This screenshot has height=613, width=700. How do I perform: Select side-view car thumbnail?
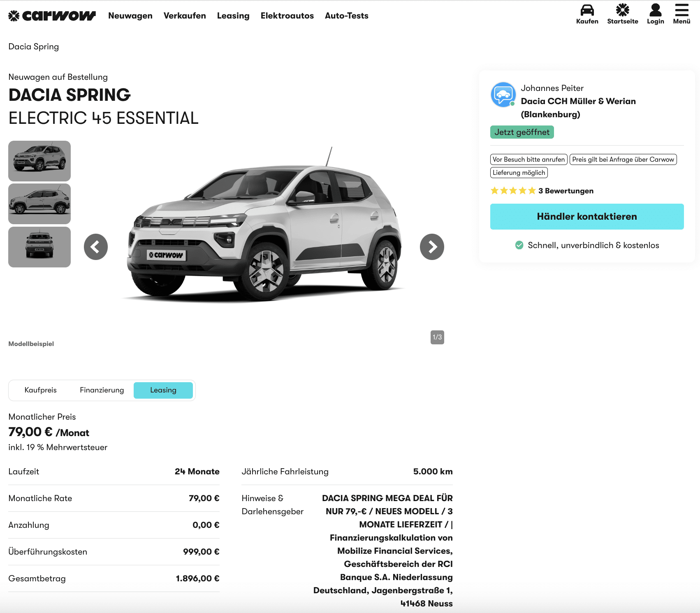point(39,204)
